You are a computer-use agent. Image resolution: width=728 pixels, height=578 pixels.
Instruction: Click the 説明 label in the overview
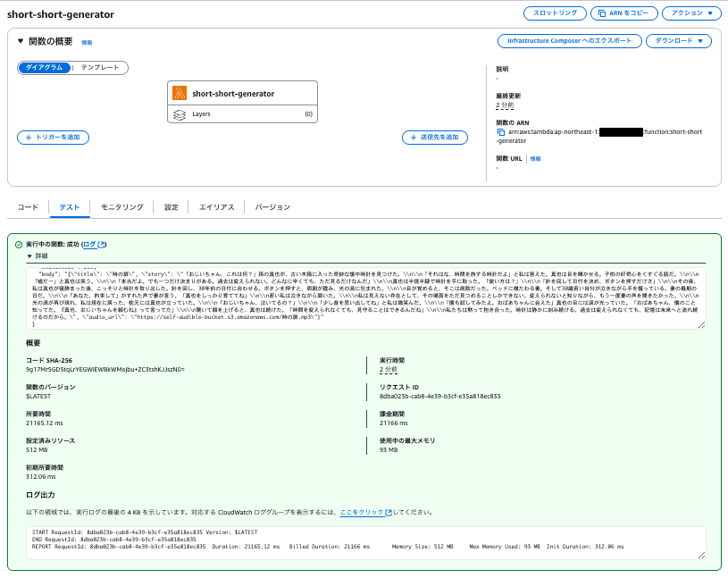tap(502, 69)
